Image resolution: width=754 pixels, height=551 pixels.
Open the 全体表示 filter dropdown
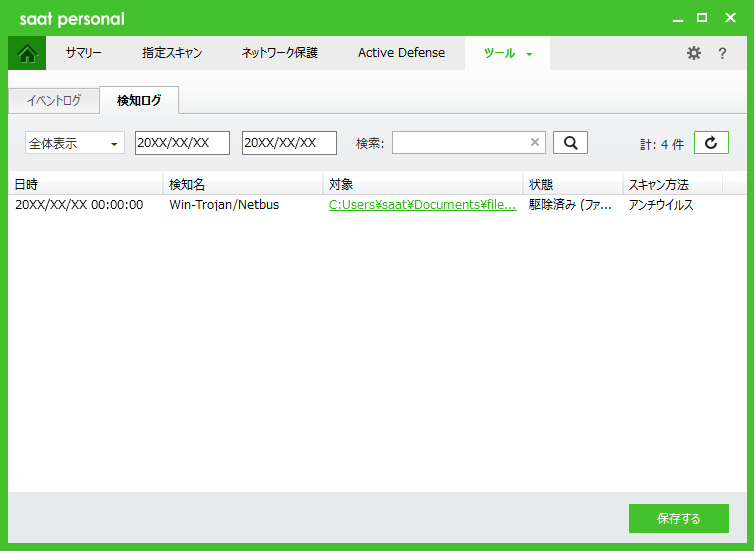[75, 143]
